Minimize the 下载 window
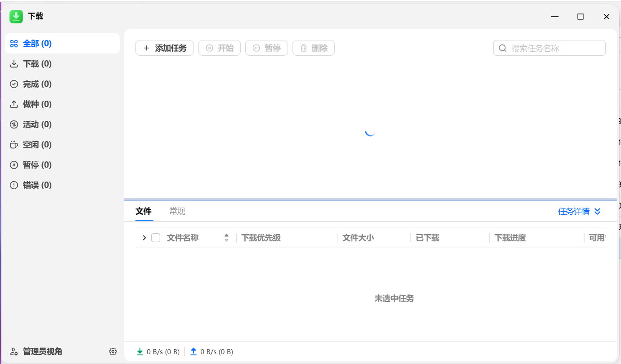Image resolution: width=621 pixels, height=364 pixels. tap(554, 17)
